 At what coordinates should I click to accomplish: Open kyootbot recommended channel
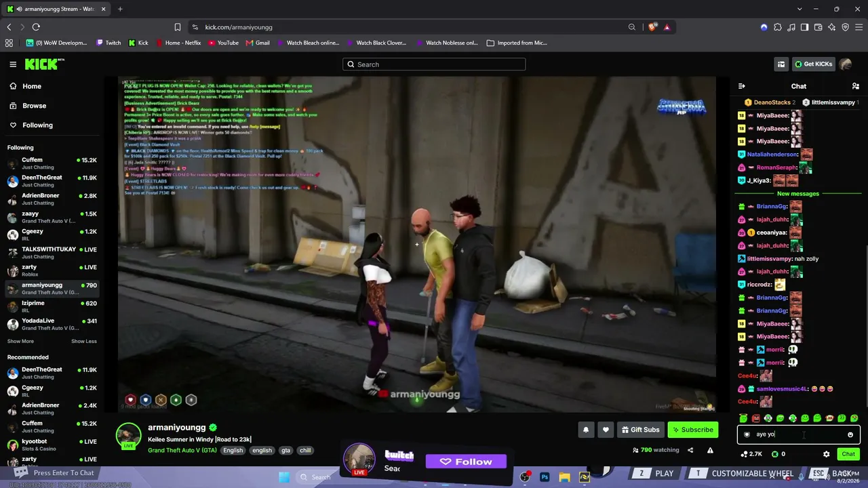tap(52, 445)
